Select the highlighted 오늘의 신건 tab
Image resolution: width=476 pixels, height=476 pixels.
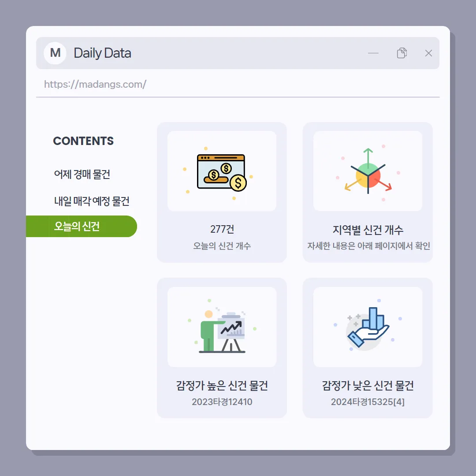point(82,226)
